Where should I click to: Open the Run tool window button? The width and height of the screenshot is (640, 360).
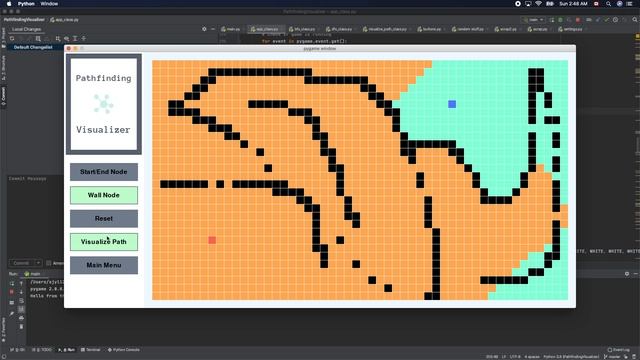[x=67, y=350]
